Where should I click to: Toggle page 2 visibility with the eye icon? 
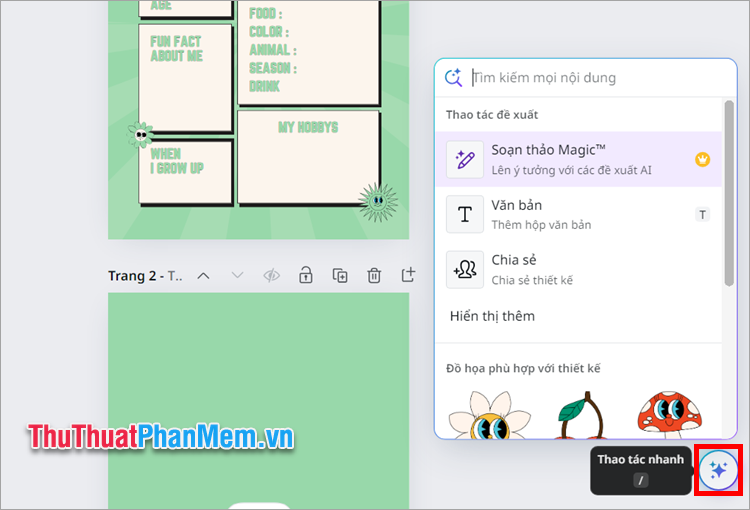coord(271,275)
